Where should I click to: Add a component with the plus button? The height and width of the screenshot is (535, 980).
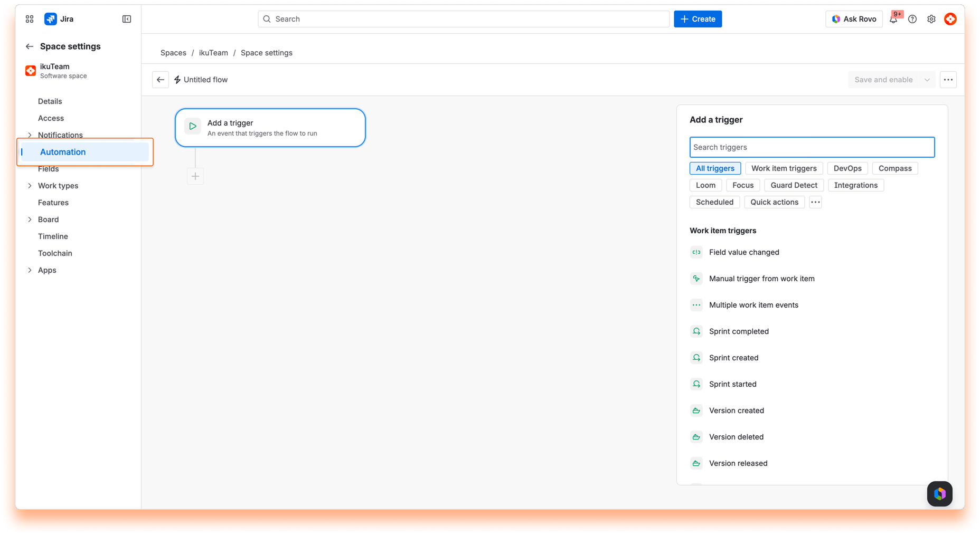tap(195, 176)
